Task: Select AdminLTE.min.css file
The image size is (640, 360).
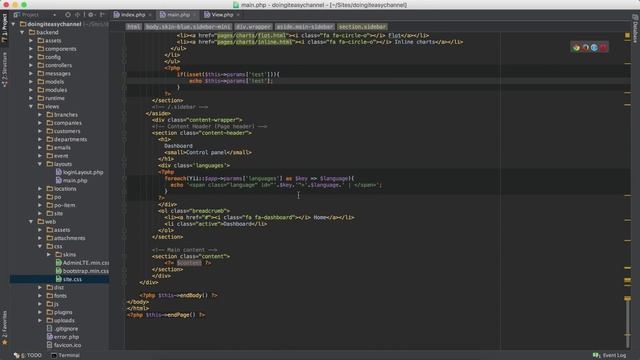Action: (86, 263)
